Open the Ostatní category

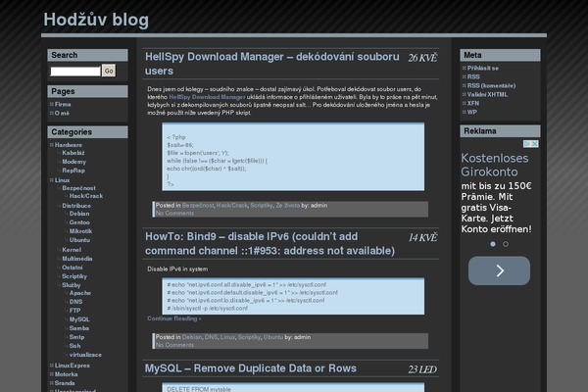tap(73, 268)
